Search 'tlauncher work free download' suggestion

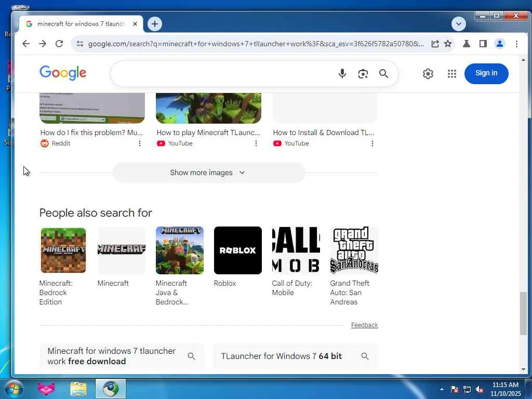point(122,356)
